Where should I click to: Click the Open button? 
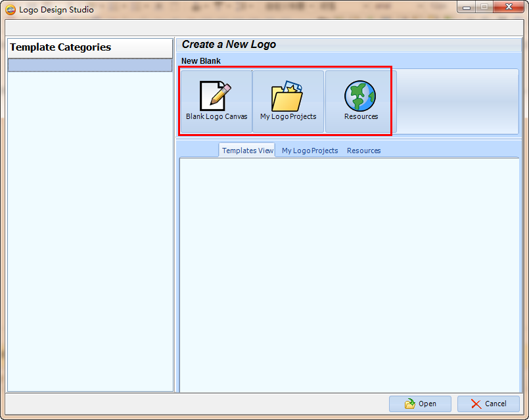tap(420, 404)
